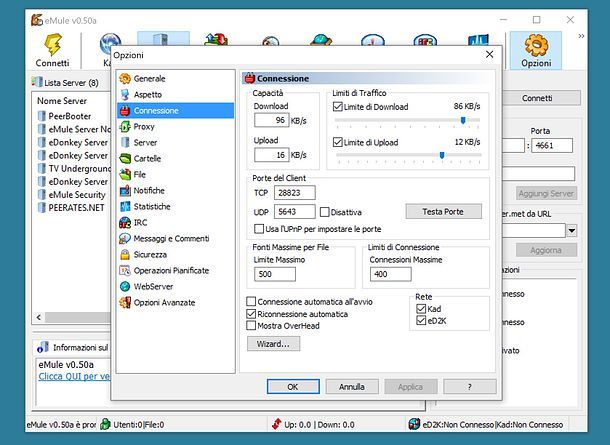
Task: Click the server list scroll left arrow
Action: tap(39, 317)
